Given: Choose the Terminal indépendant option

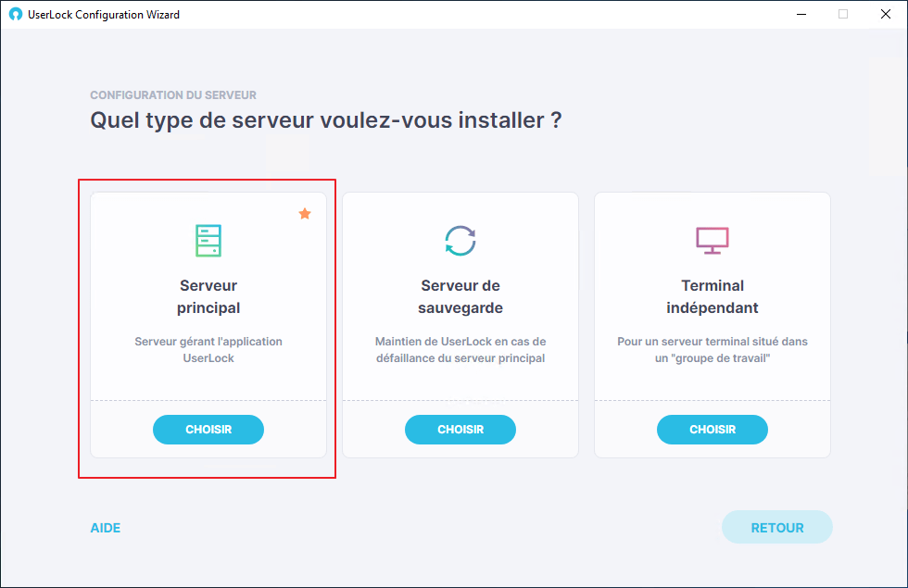Looking at the screenshot, I should pyautogui.click(x=713, y=430).
